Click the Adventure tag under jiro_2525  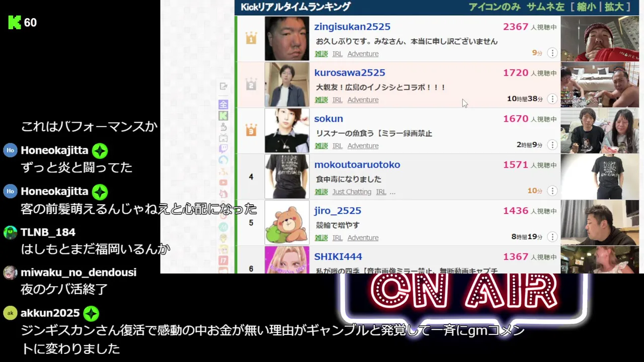click(x=363, y=238)
